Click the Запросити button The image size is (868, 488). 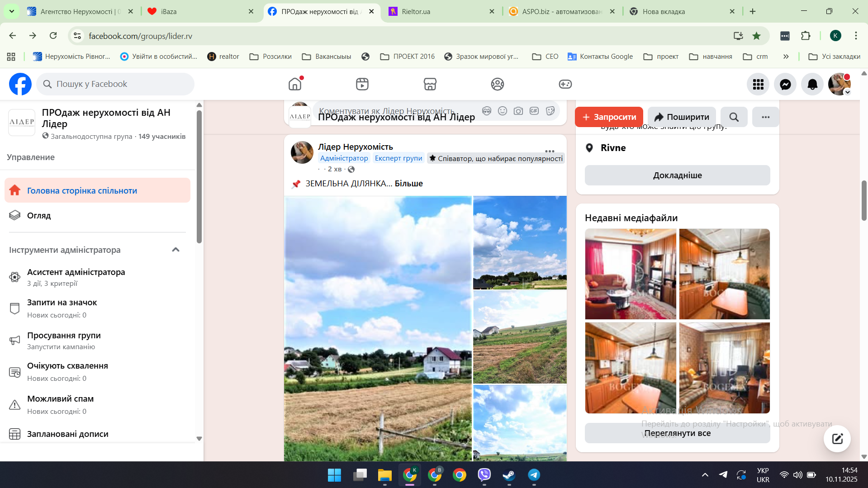609,117
